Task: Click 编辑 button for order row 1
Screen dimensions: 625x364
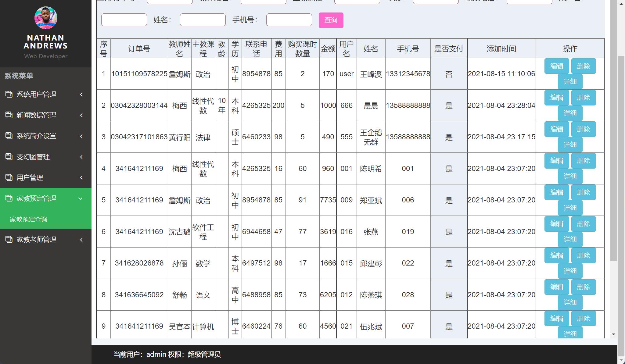Action: coord(556,66)
